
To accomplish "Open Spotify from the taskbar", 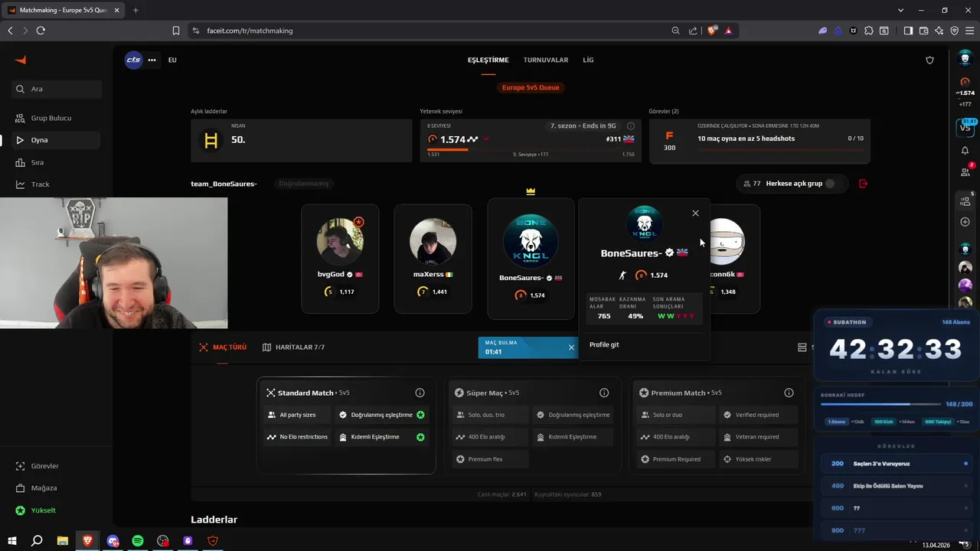I will (x=138, y=541).
